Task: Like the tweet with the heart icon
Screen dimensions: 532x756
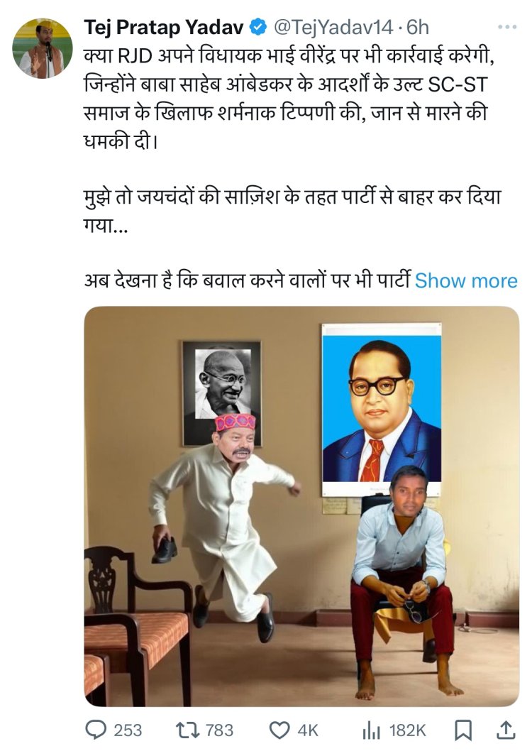Action: coord(279,730)
